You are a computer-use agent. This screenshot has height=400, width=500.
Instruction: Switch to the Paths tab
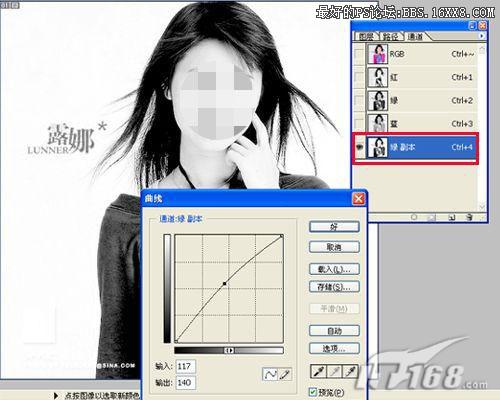click(391, 36)
